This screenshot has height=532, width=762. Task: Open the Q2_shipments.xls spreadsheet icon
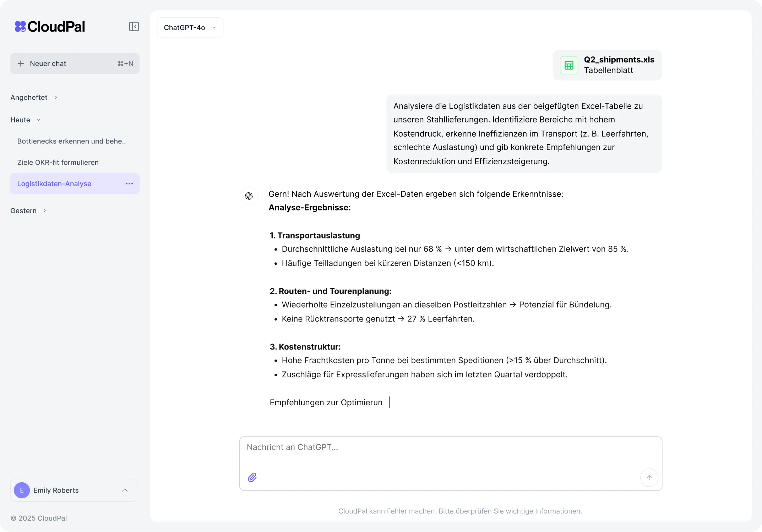[569, 65]
